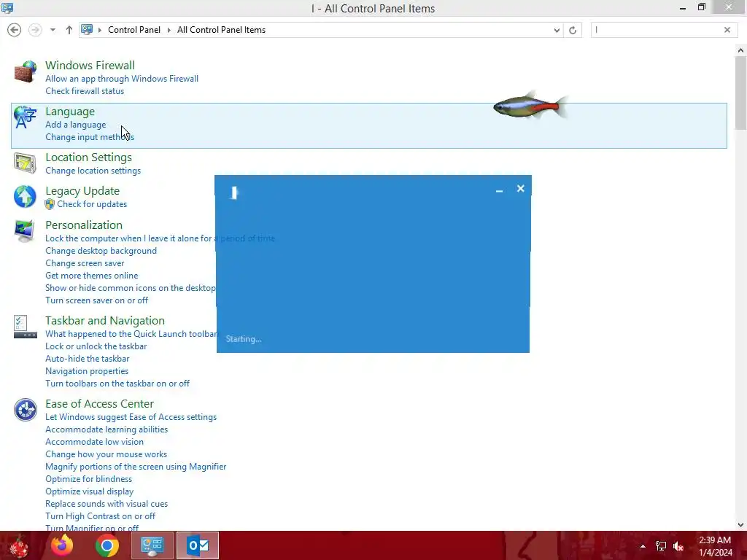747x560 pixels.
Task: Click Check firewall status
Action: click(x=85, y=91)
